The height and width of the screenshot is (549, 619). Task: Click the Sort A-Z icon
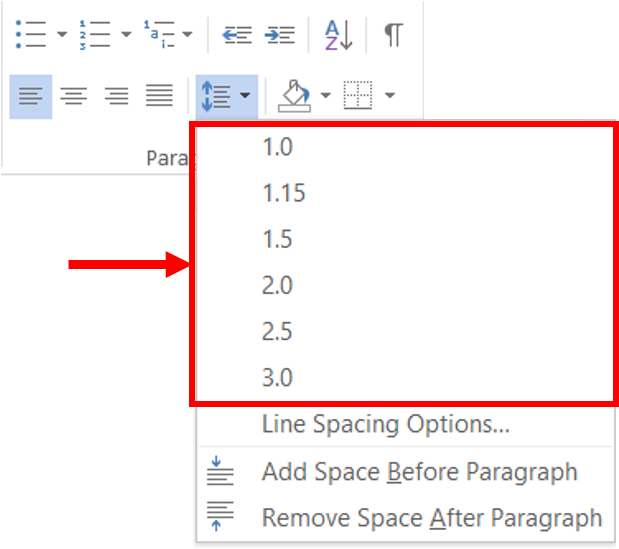339,35
